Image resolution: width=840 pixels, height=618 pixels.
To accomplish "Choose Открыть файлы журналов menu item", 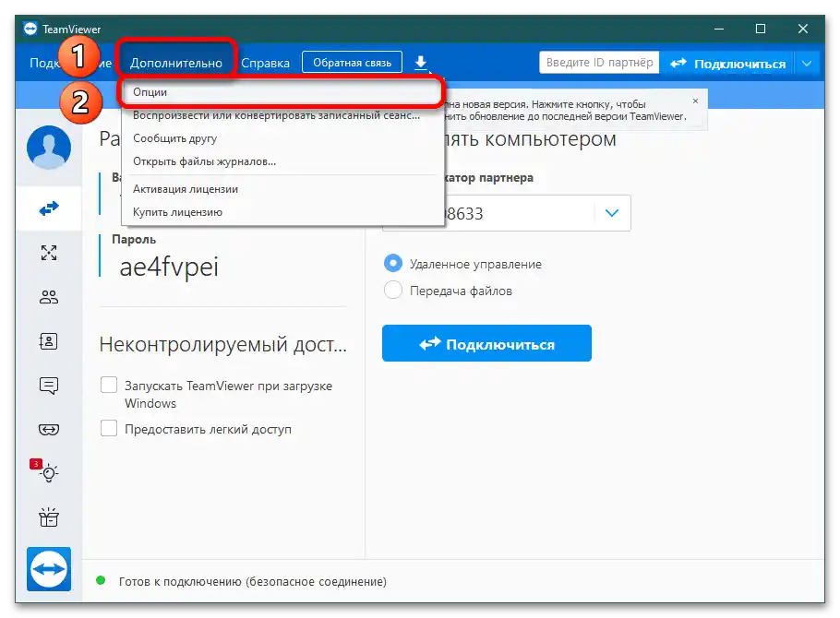I will coord(282,161).
